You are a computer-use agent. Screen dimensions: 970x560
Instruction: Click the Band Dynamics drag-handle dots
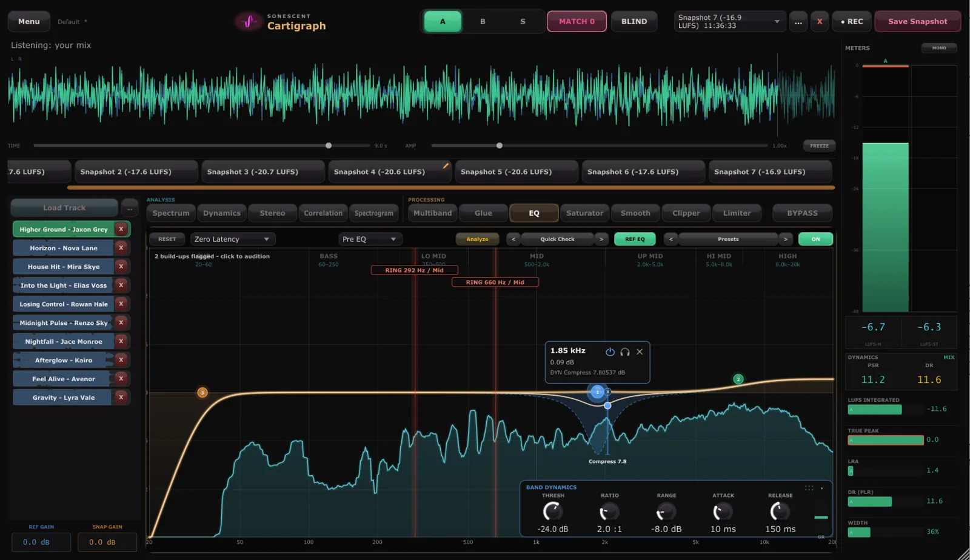point(809,488)
